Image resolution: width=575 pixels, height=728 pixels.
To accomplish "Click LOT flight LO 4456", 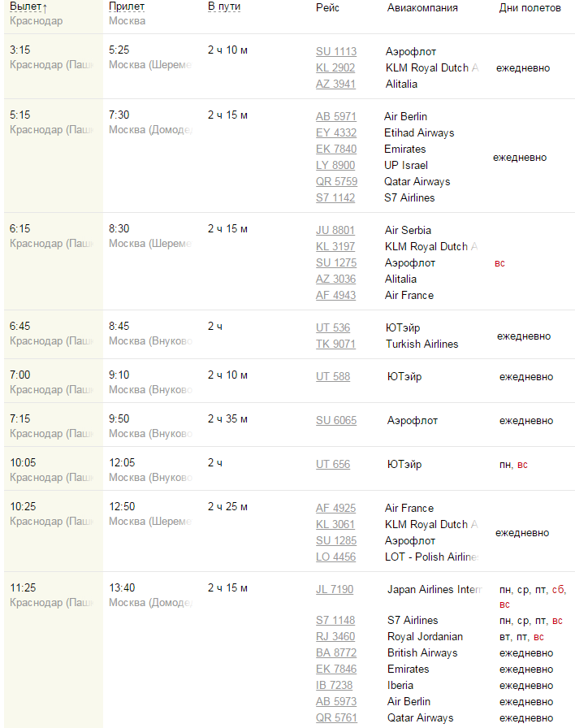I will (x=335, y=557).
